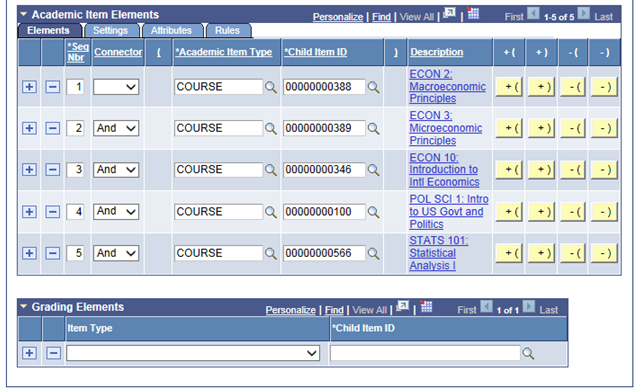This screenshot has height=392, width=639.
Task: Open Connector dropdown for sequence 2
Action: pos(116,128)
